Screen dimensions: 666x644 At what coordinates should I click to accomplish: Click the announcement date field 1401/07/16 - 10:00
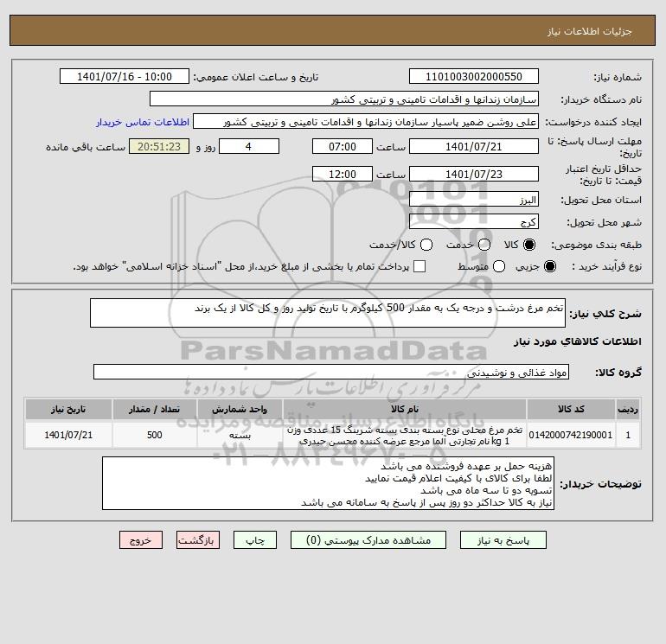(x=125, y=77)
